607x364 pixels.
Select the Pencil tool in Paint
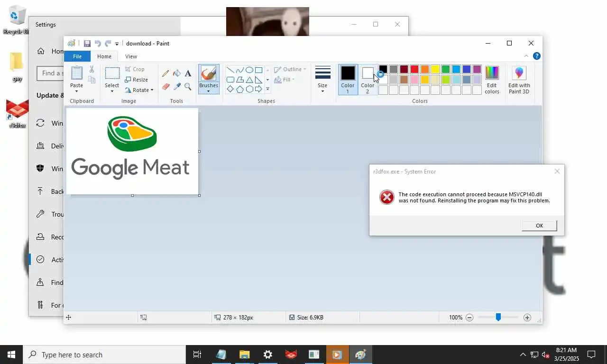click(x=166, y=73)
